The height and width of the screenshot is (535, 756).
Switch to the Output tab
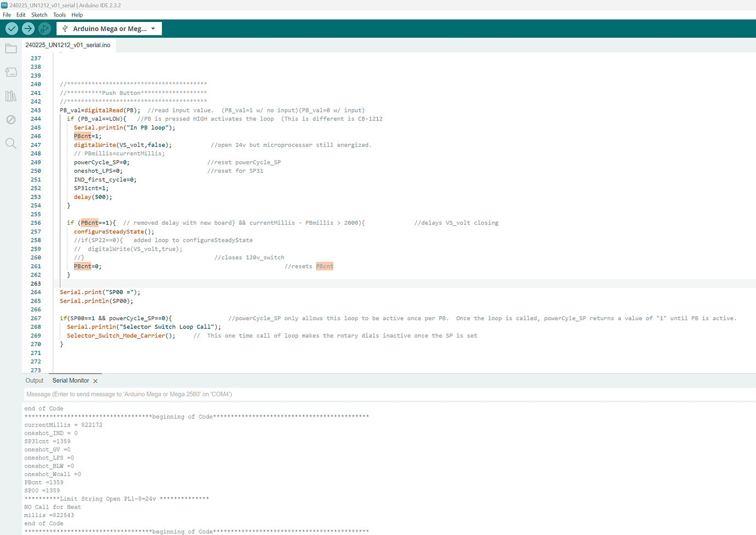tap(34, 380)
